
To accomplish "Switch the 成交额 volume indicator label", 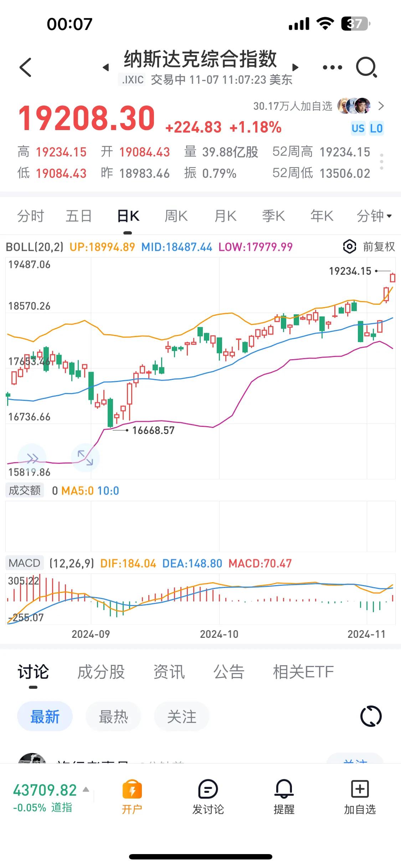I will 25,490.
